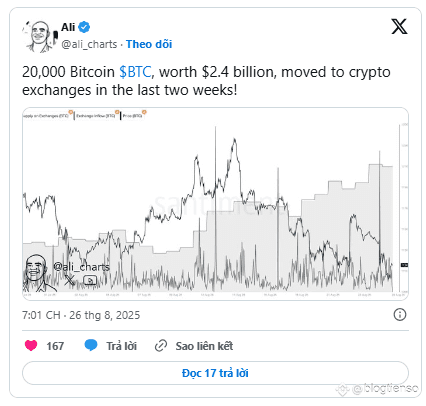Click the Trả lời reply label
This screenshot has width=426, height=406.
[122, 346]
